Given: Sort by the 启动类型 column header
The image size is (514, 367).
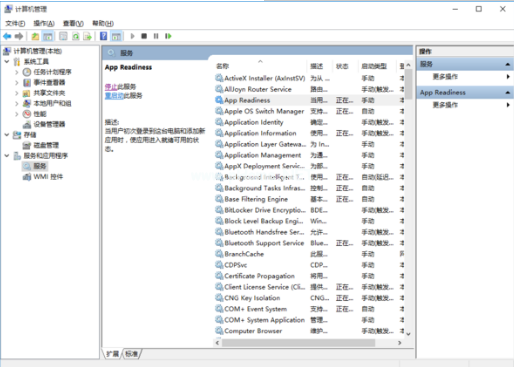Looking at the screenshot, I should coord(376,66).
